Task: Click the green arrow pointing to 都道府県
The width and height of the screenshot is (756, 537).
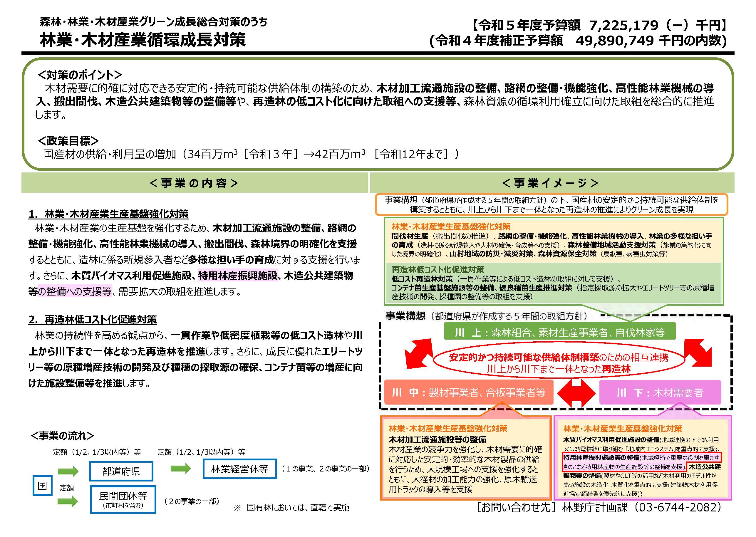Action: 68,471
